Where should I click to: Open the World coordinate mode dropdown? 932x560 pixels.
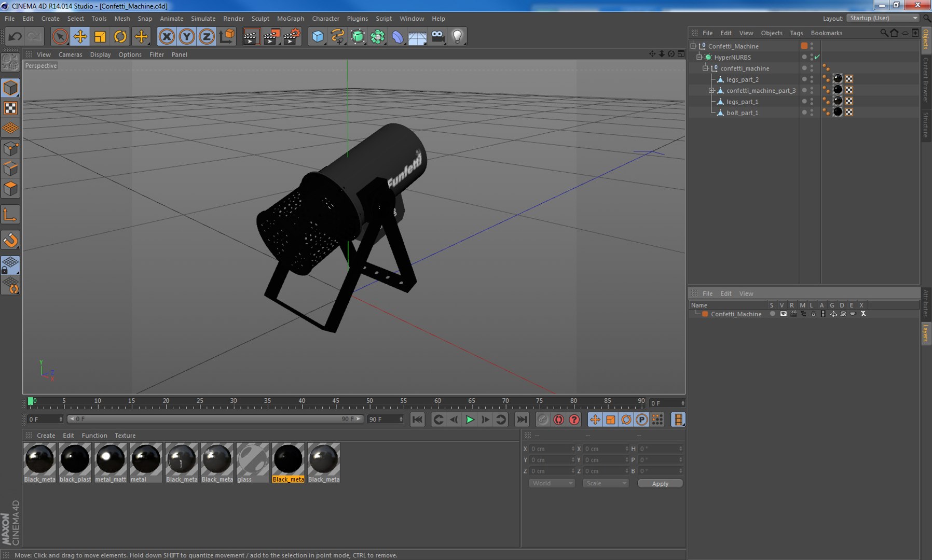tap(552, 483)
